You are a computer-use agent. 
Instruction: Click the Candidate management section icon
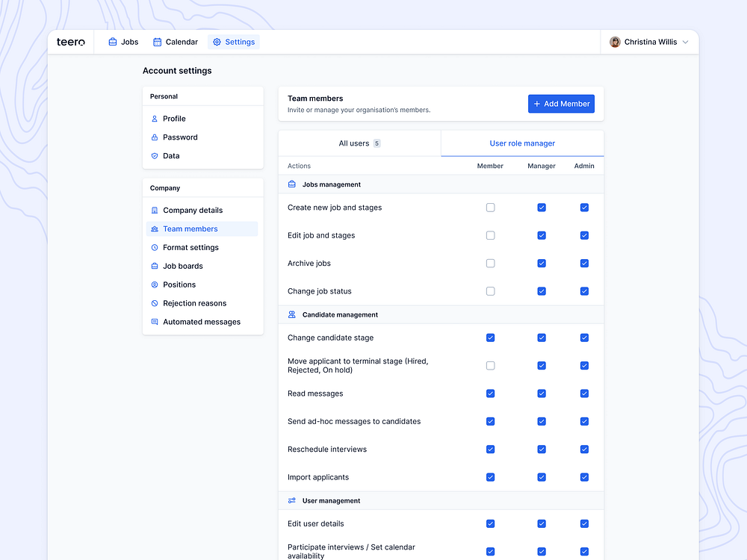[x=292, y=315]
